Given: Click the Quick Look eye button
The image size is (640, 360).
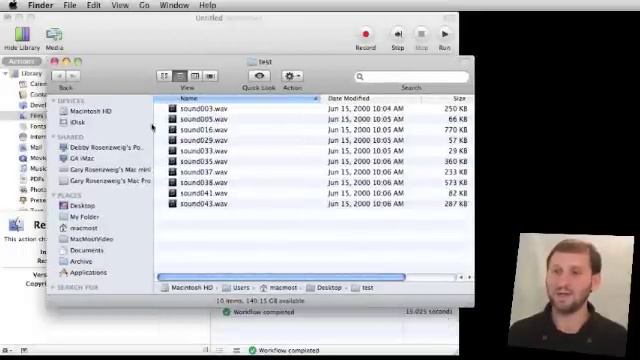Looking at the screenshot, I should (x=259, y=76).
